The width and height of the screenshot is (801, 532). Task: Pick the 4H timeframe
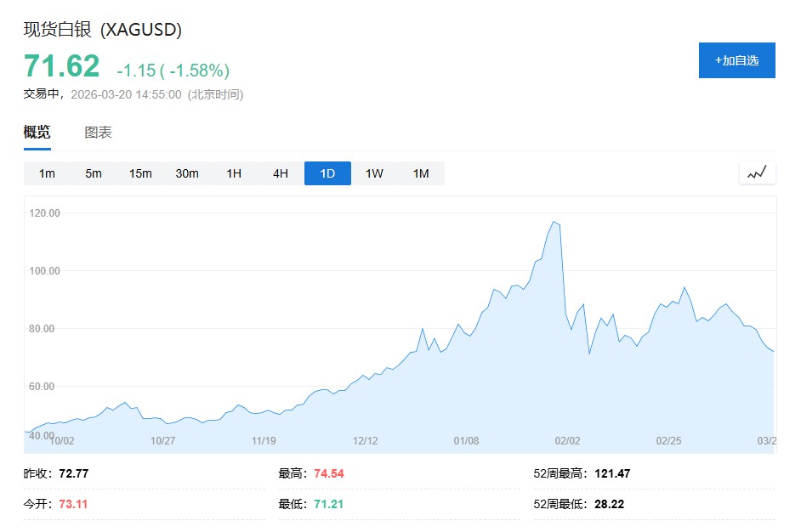click(281, 173)
